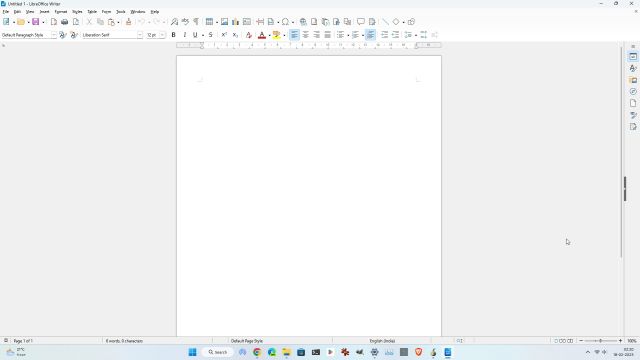Select the red font color swatch
This screenshot has height=360, width=640.
click(x=262, y=35)
